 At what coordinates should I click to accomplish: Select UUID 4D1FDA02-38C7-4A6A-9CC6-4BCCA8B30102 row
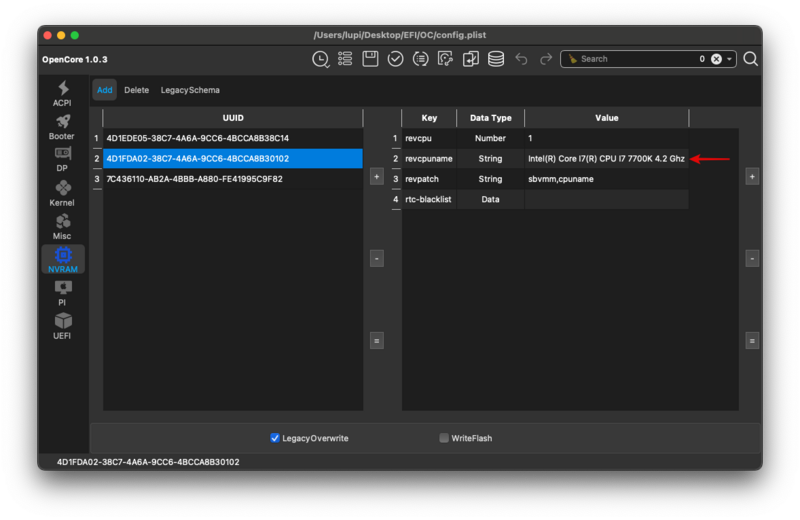233,159
